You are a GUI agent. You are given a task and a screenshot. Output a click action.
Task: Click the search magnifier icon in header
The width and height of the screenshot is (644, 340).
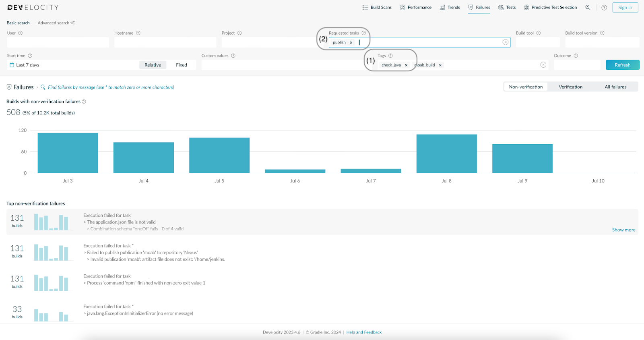(x=588, y=8)
